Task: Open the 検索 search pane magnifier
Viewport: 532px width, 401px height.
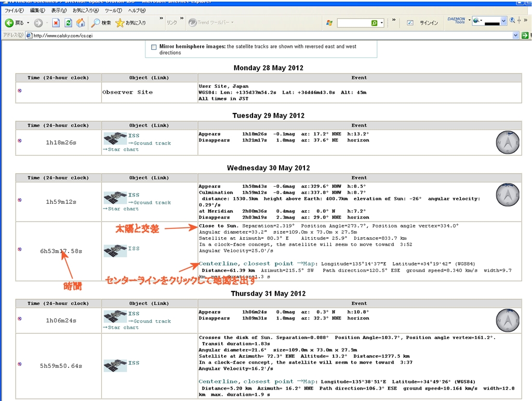Action: (x=96, y=23)
